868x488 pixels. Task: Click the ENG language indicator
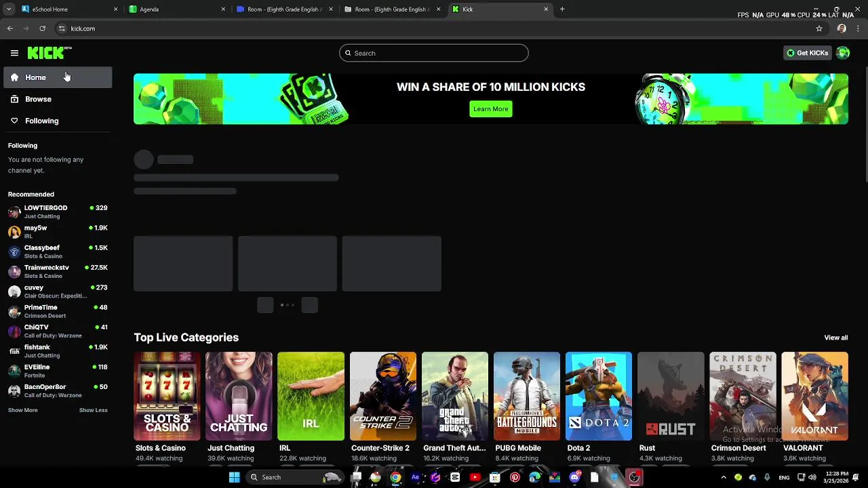[784, 477]
